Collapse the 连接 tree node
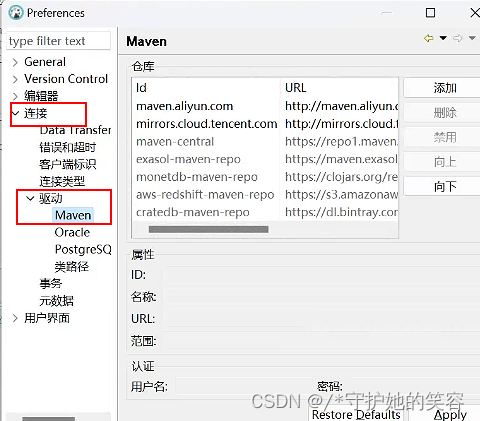 point(15,113)
